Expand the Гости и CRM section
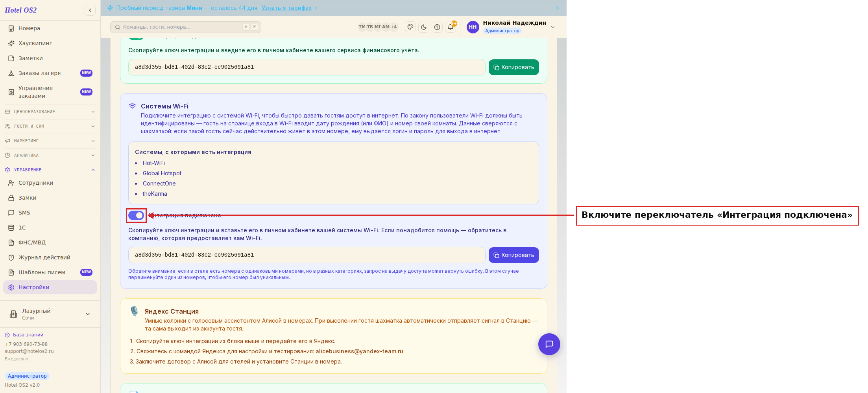 (50, 127)
